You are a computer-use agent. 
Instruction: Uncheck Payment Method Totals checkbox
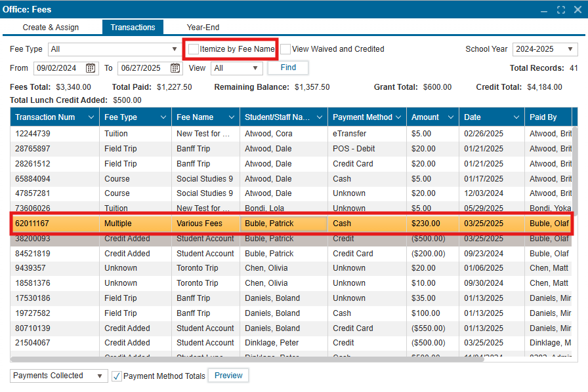[x=117, y=376]
